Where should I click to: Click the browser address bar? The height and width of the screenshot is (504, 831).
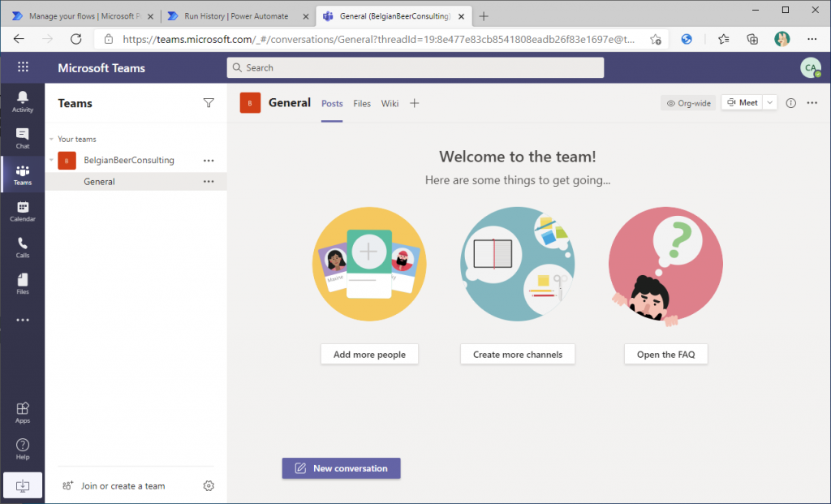378,39
